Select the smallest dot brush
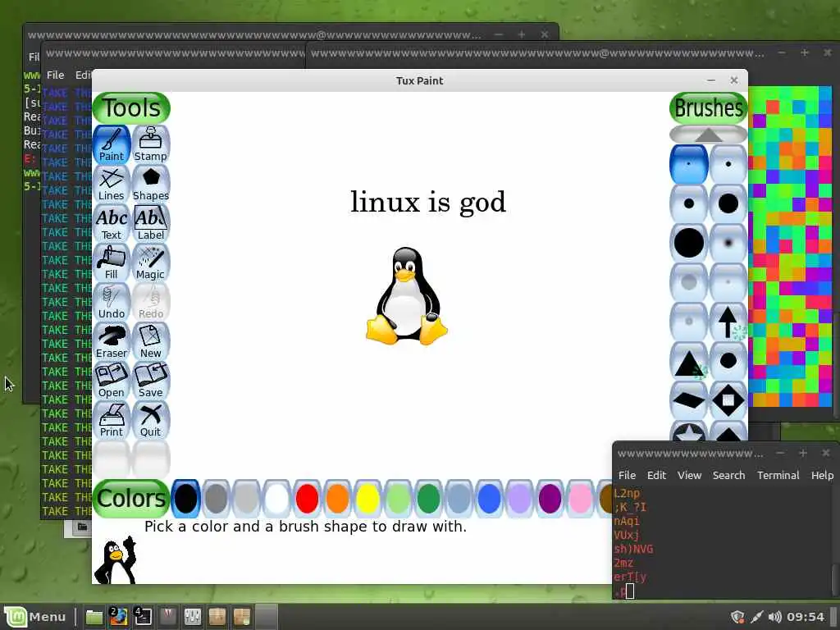This screenshot has width=840, height=630. click(x=689, y=164)
